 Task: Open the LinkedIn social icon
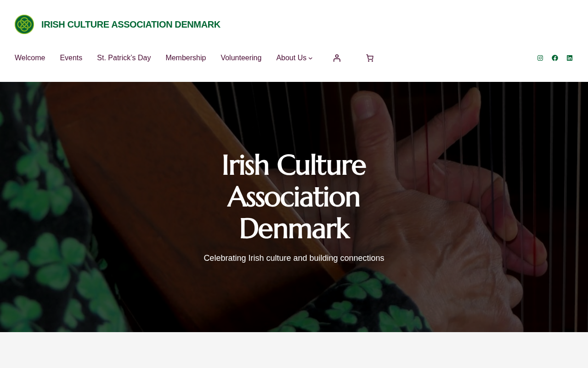[570, 58]
